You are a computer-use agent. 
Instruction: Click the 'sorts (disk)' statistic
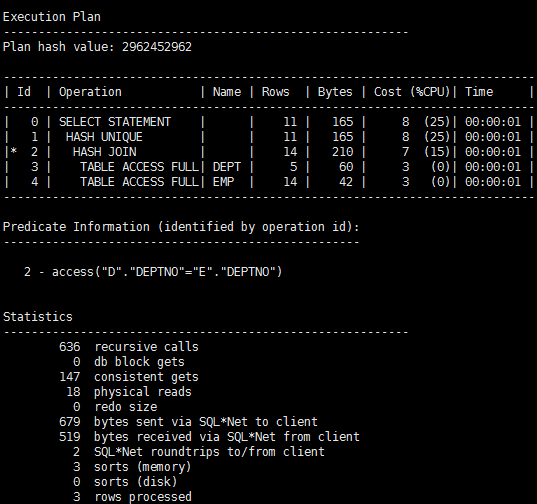[x=125, y=482]
